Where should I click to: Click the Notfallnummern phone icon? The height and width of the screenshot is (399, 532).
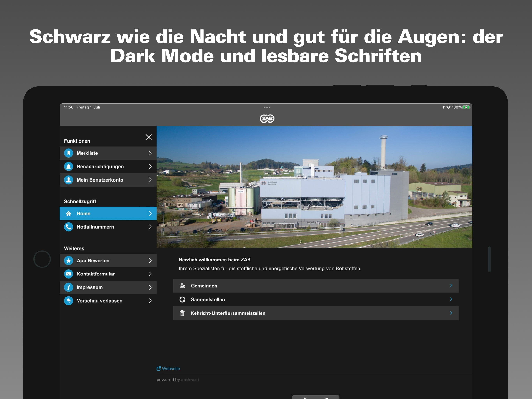point(69,227)
